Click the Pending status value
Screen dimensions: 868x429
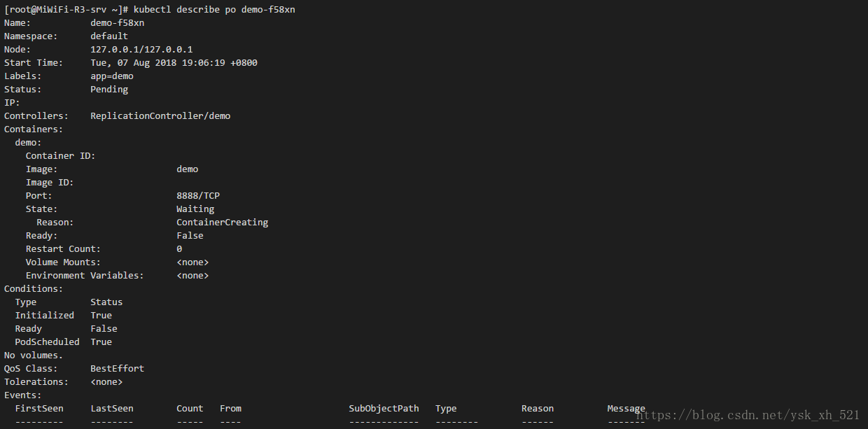click(109, 89)
